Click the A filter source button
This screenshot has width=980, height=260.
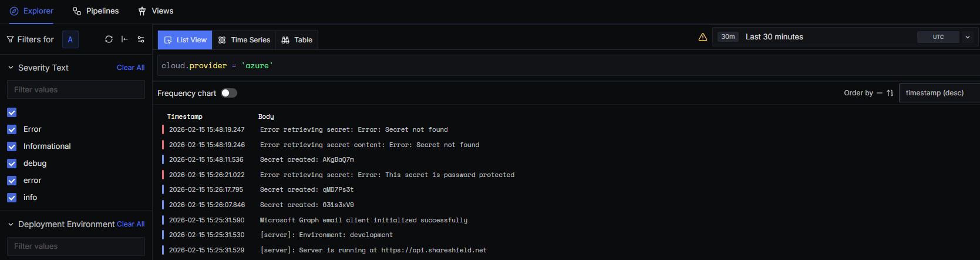(x=70, y=39)
